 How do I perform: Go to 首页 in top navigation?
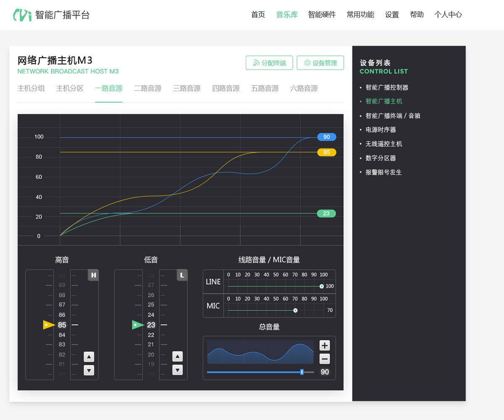(x=258, y=15)
